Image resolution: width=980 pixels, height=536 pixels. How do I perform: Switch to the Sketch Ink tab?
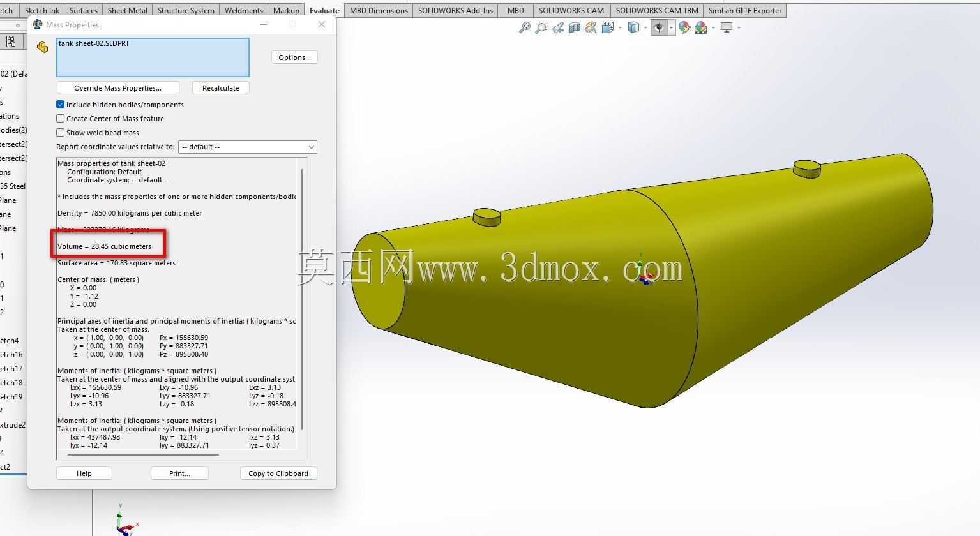pyautogui.click(x=42, y=10)
